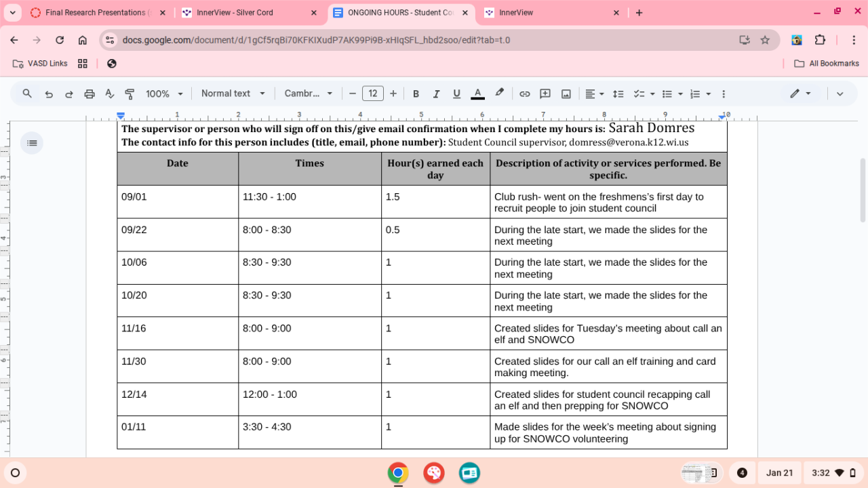The image size is (868, 488).
Task: Insert a numbered list
Action: tap(695, 94)
